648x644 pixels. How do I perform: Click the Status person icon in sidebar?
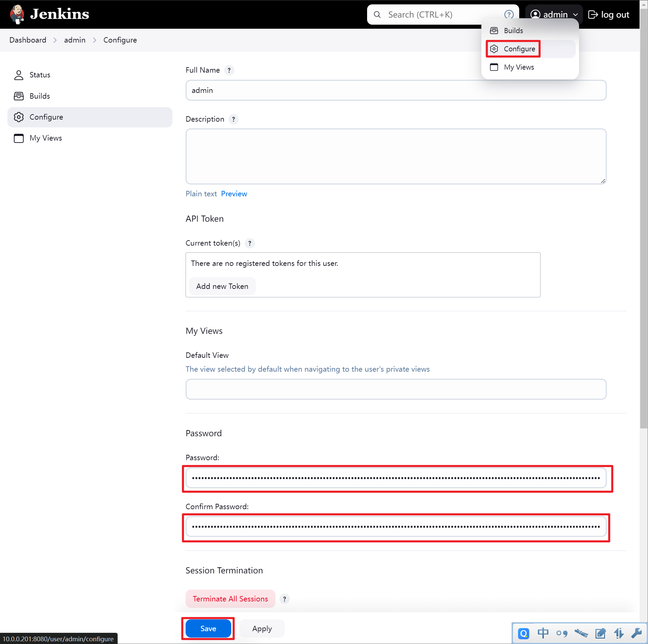19,75
